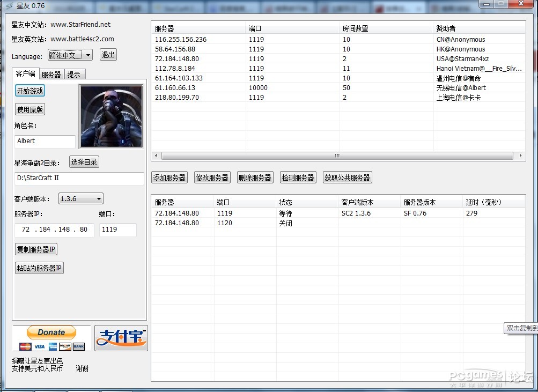Click the 使用原版 button
The width and height of the screenshot is (538, 392).
tap(30, 109)
